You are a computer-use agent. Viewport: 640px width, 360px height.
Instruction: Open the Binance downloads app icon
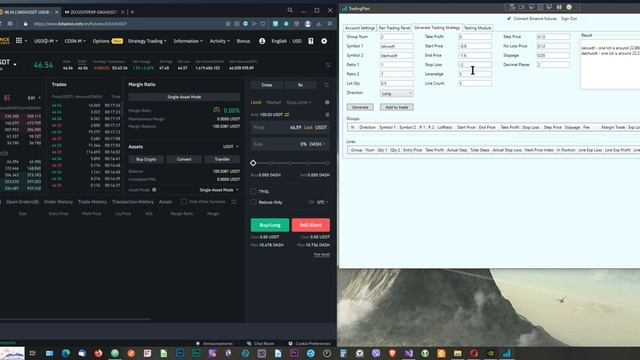(311, 41)
